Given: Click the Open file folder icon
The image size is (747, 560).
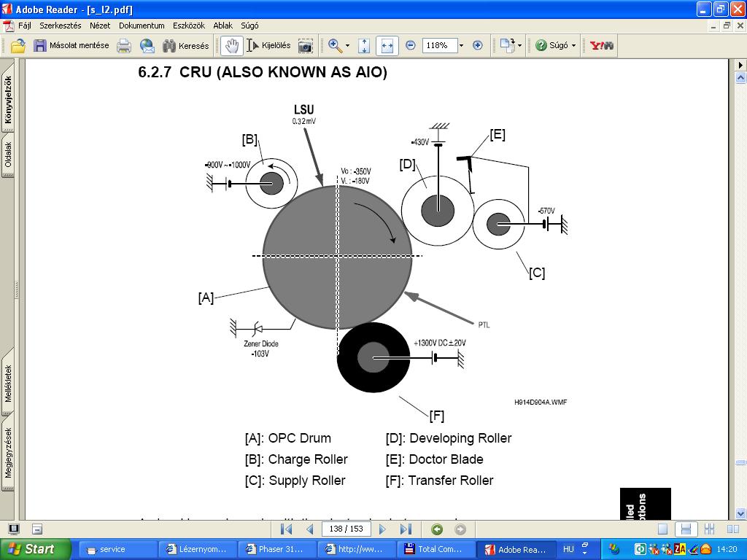Looking at the screenshot, I should [18, 46].
